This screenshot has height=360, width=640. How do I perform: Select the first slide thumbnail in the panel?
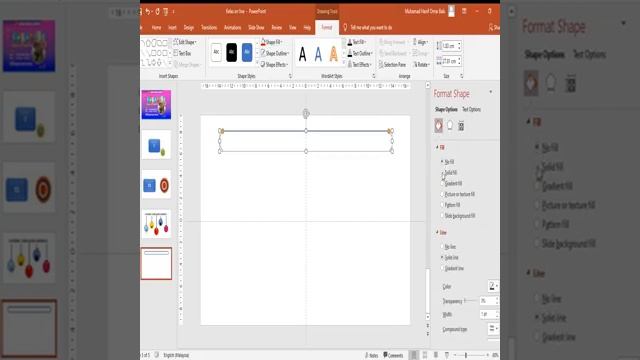[156, 104]
